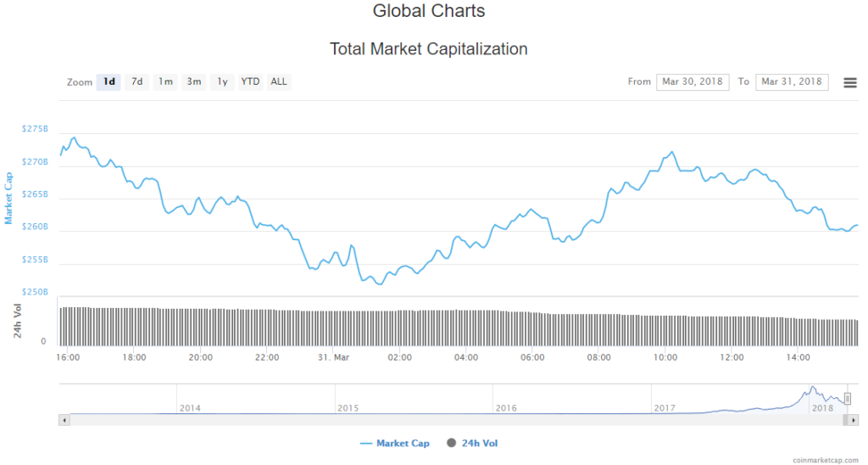This screenshot has width=868, height=465.
Task: Toggle the Market Cap legend series
Action: [395, 443]
